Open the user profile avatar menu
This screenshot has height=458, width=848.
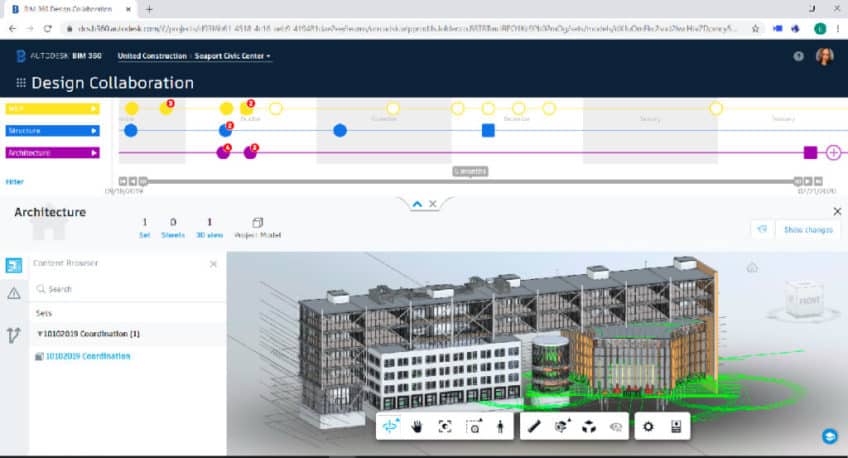[x=824, y=56]
